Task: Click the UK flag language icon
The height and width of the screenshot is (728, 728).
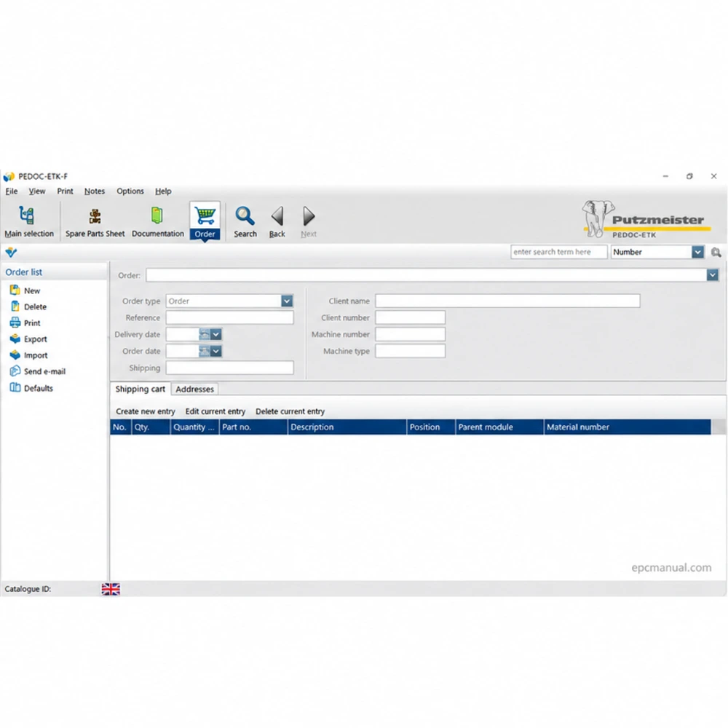Action: (111, 589)
